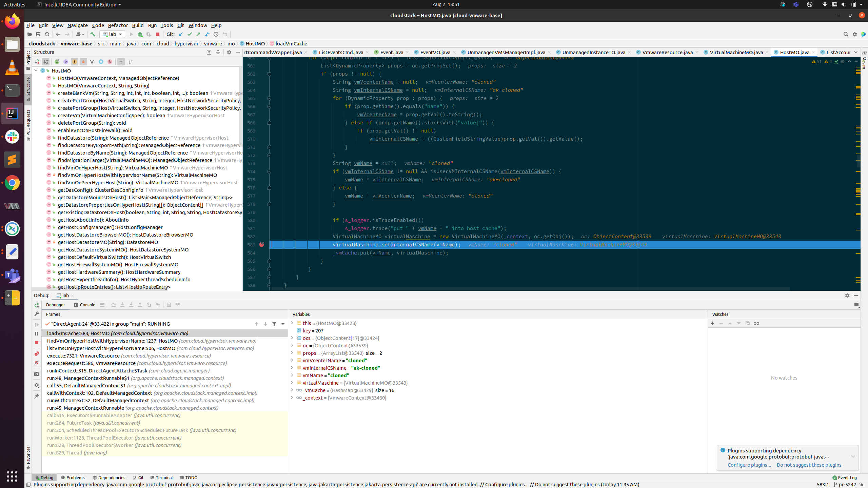Click the Rerun program icon in debug panel
This screenshot has width=868, height=488.
point(37,305)
